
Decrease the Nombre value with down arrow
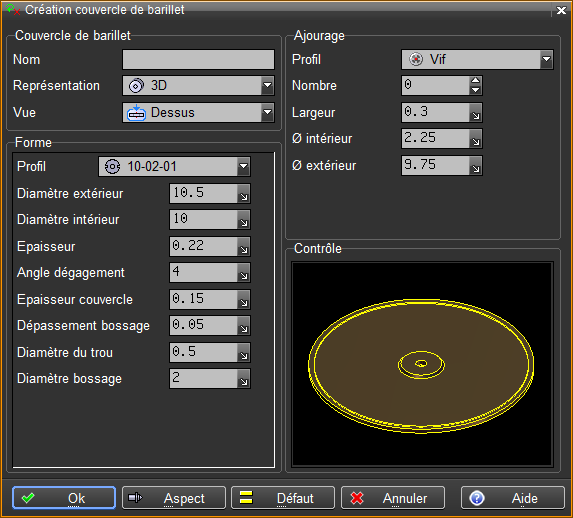coord(475,90)
